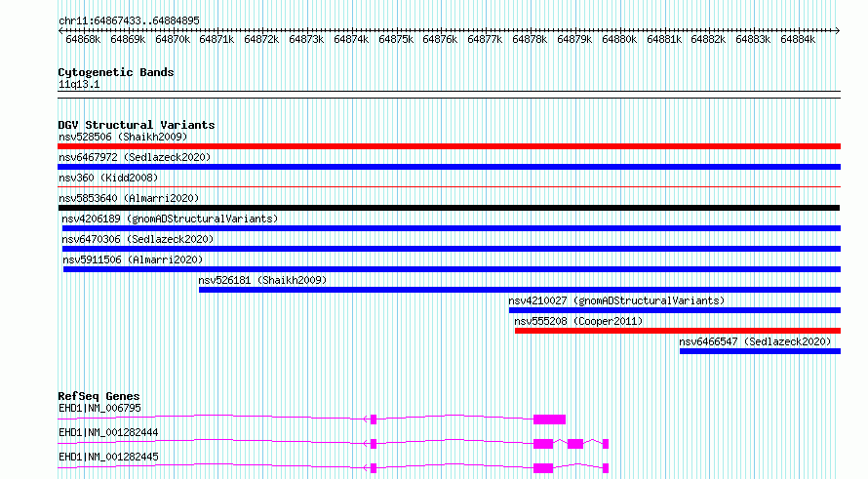Click the 64868k ruler tick label
This screenshot has height=479, width=868.
(x=83, y=39)
